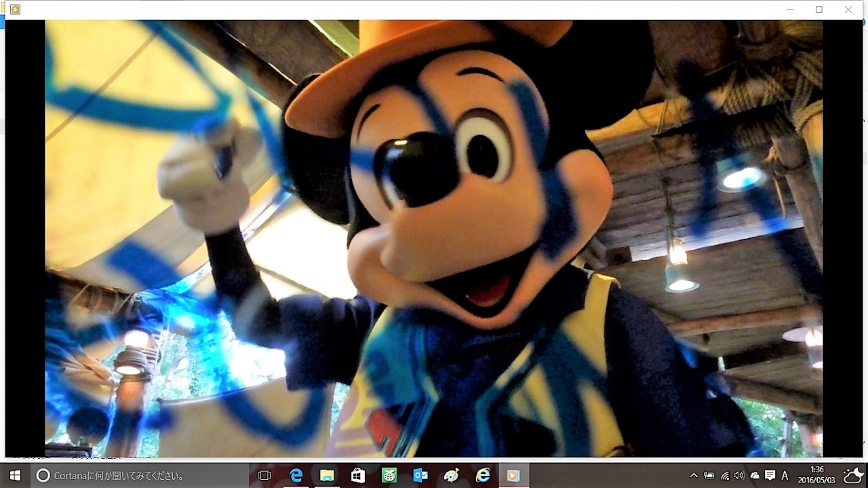868x488 pixels.
Task: Open the Windows Start menu
Action: point(15,476)
